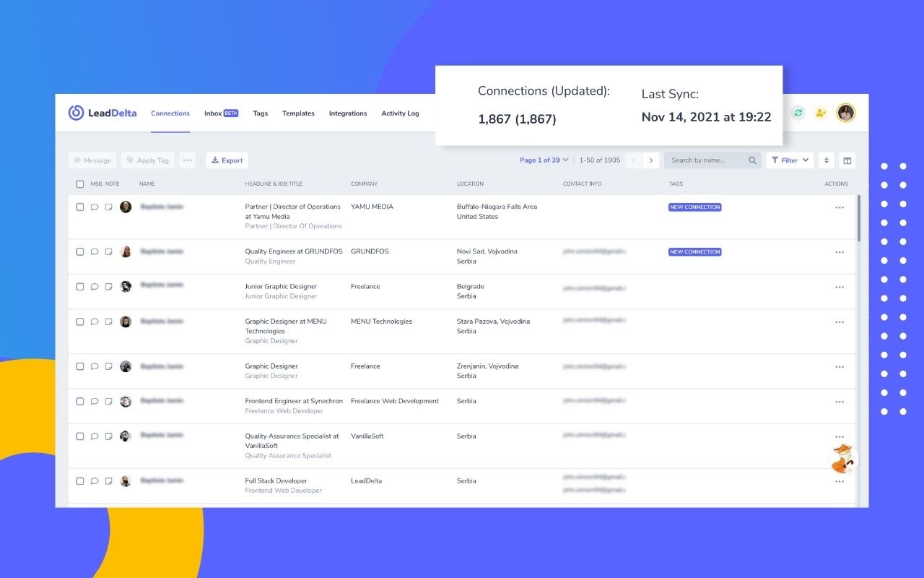
Task: Click NEW CONNECTION tag in YAMU MEDIA row
Action: 694,207
